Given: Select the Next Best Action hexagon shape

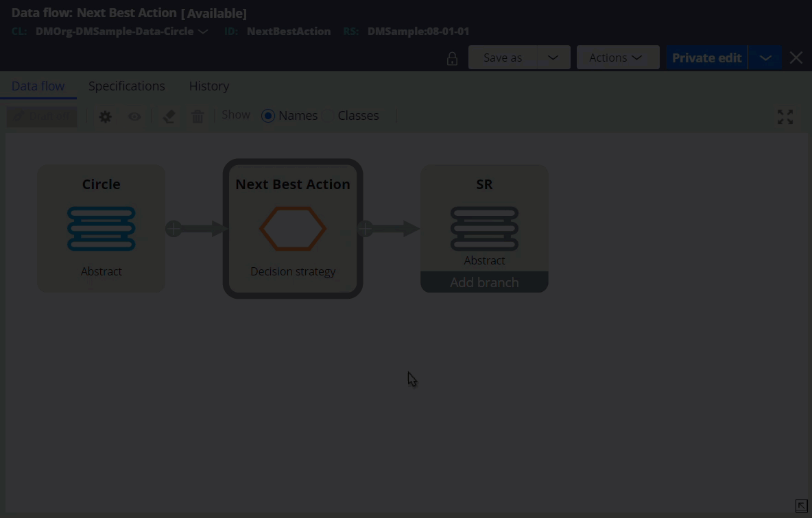Looking at the screenshot, I should pyautogui.click(x=293, y=229).
